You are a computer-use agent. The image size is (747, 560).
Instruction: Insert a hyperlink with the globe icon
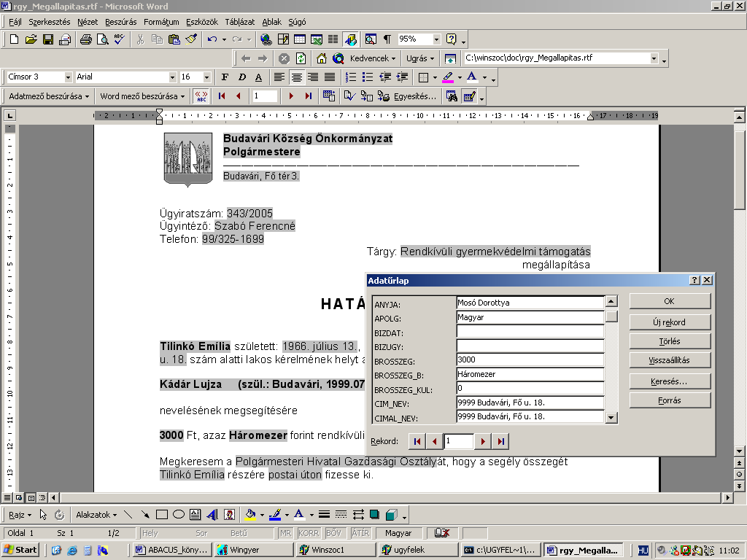266,39
